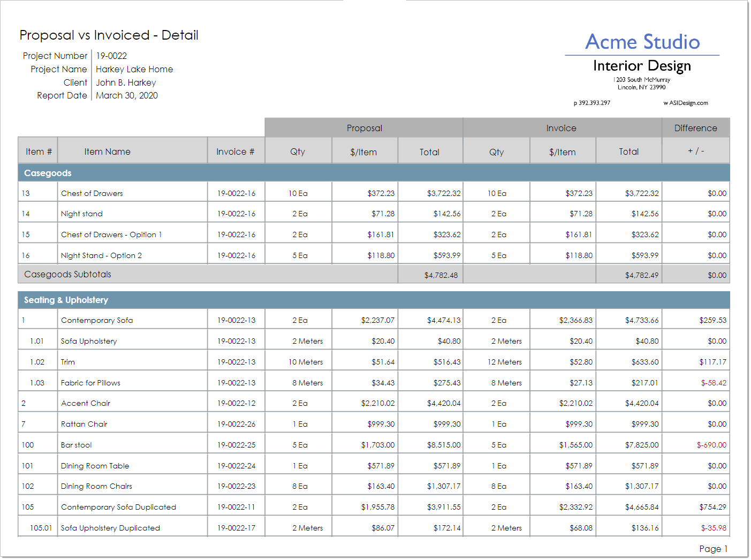Select the Chest of Drawers item name
751x560 pixels.
(x=92, y=193)
